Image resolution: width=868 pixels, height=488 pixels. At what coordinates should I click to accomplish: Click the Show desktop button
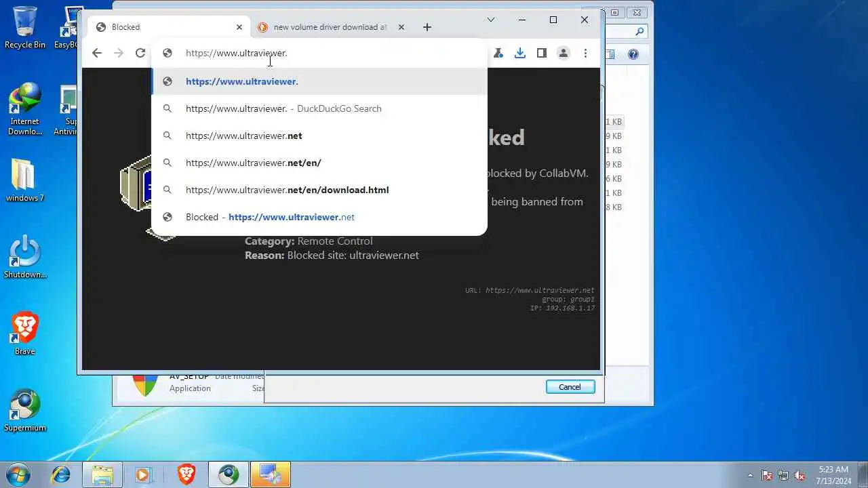pos(863,474)
